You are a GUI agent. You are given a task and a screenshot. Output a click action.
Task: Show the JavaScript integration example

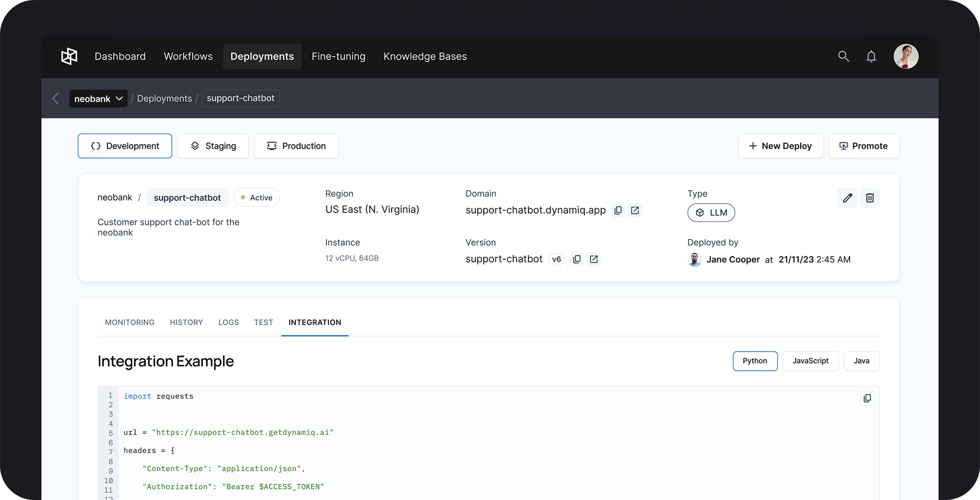pos(810,361)
